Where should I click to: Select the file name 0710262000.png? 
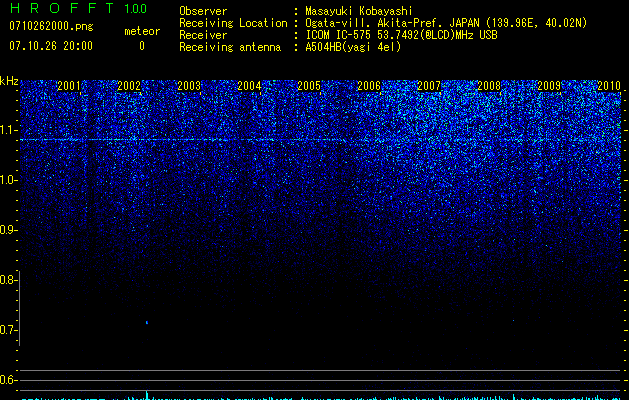click(x=51, y=26)
